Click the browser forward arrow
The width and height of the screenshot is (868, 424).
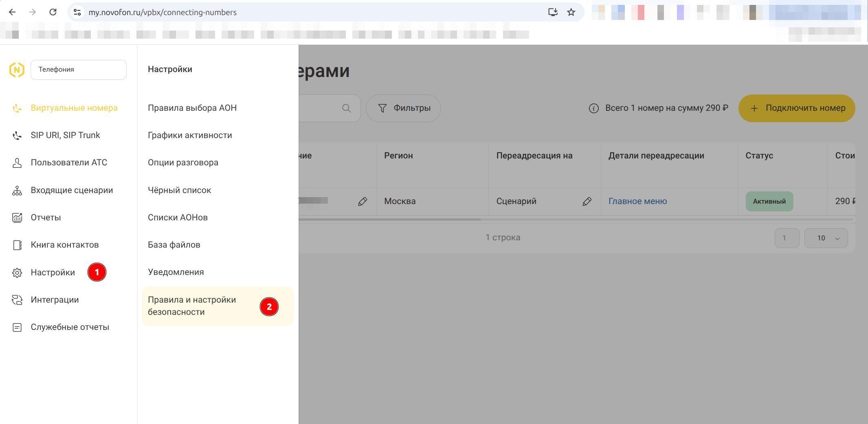[33, 12]
